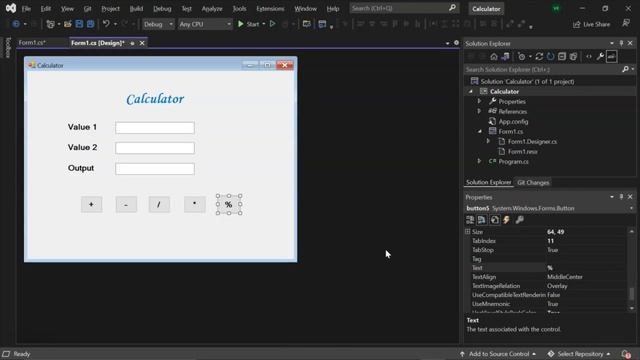Open the Build menu
Viewport: 640px width, 360px height.
coord(136,9)
